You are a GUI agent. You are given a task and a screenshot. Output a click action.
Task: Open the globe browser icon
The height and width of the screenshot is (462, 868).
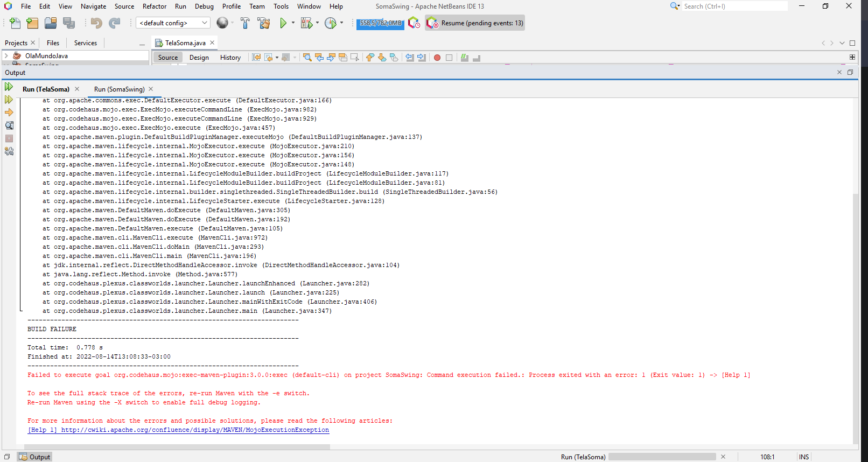[222, 23]
